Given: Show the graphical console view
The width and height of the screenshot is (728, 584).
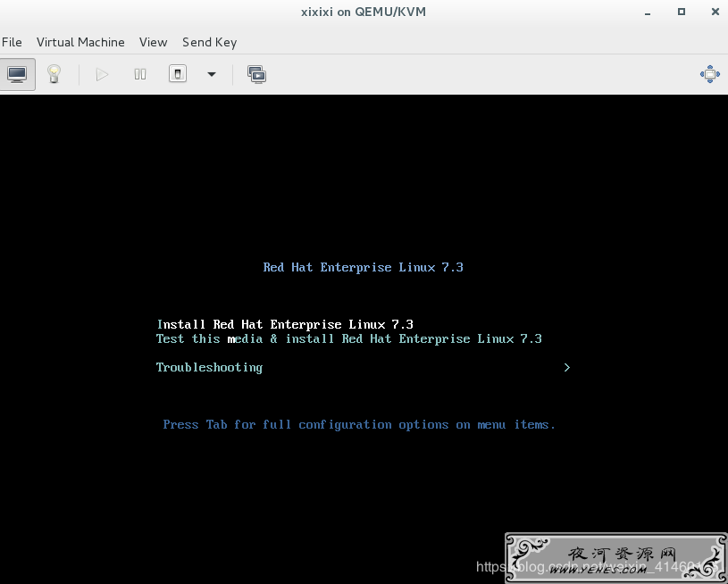Looking at the screenshot, I should [x=17, y=74].
